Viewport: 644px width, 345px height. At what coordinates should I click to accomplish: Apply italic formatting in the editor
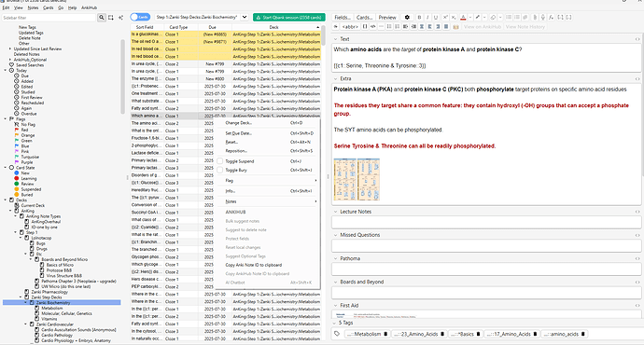click(427, 17)
